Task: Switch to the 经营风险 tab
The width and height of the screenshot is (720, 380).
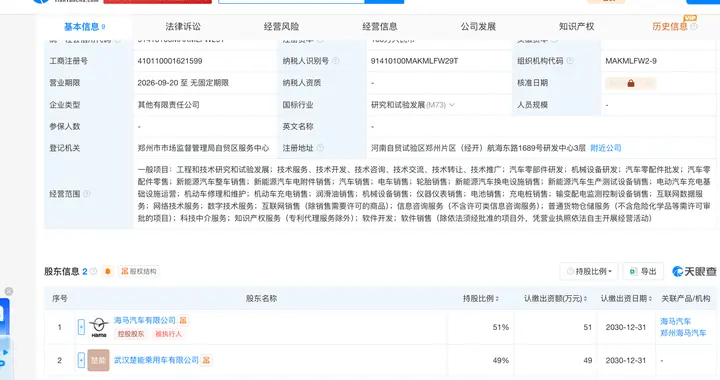Action: [281, 27]
